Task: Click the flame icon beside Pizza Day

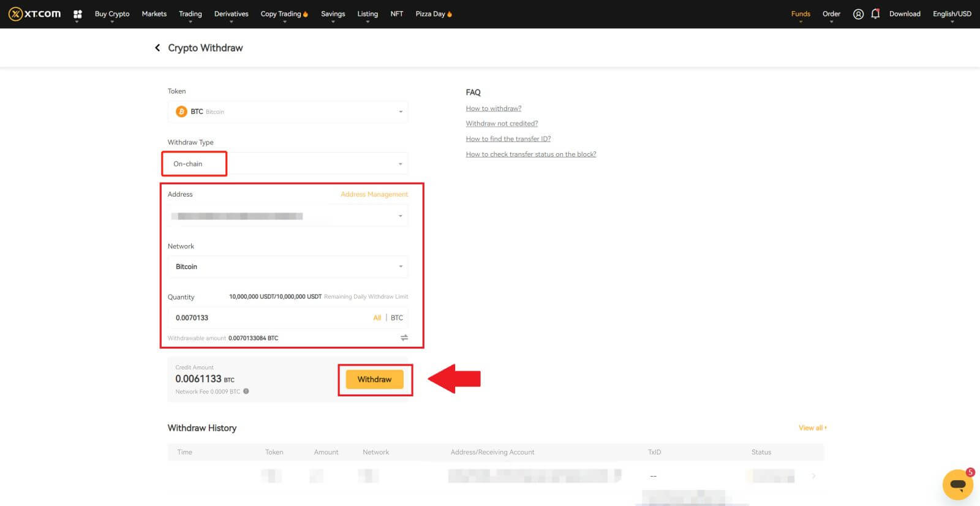Action: point(450,13)
